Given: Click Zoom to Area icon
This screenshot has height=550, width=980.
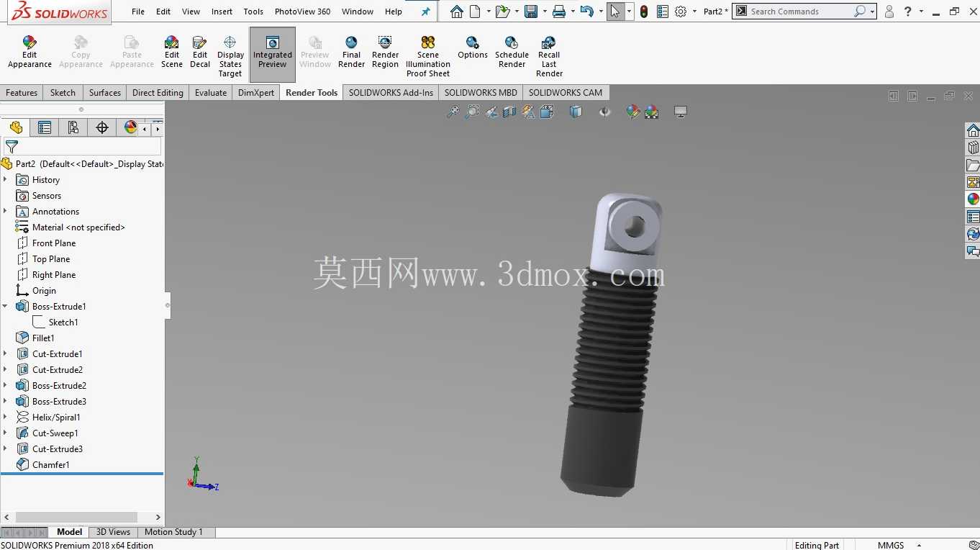Looking at the screenshot, I should [x=472, y=112].
